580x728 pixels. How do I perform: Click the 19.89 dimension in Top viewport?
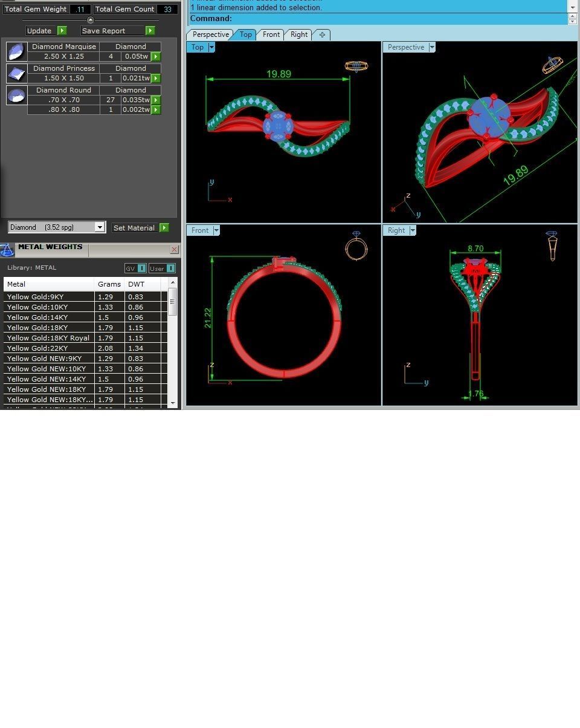[279, 74]
